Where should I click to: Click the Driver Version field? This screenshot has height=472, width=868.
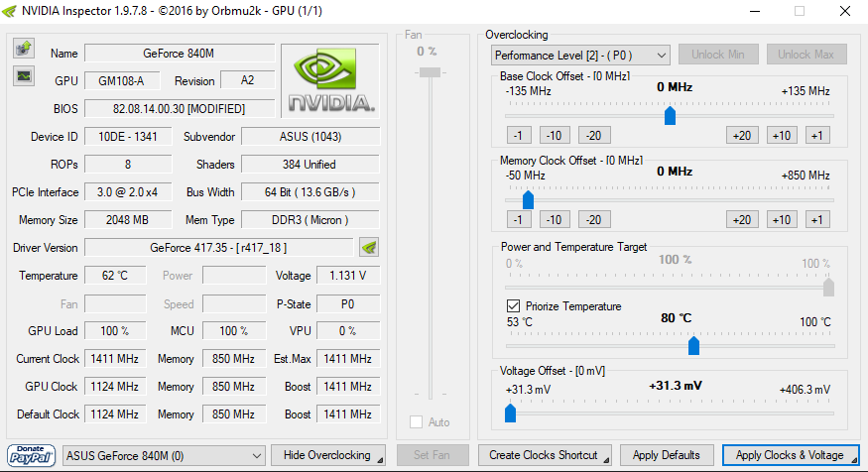click(x=218, y=248)
